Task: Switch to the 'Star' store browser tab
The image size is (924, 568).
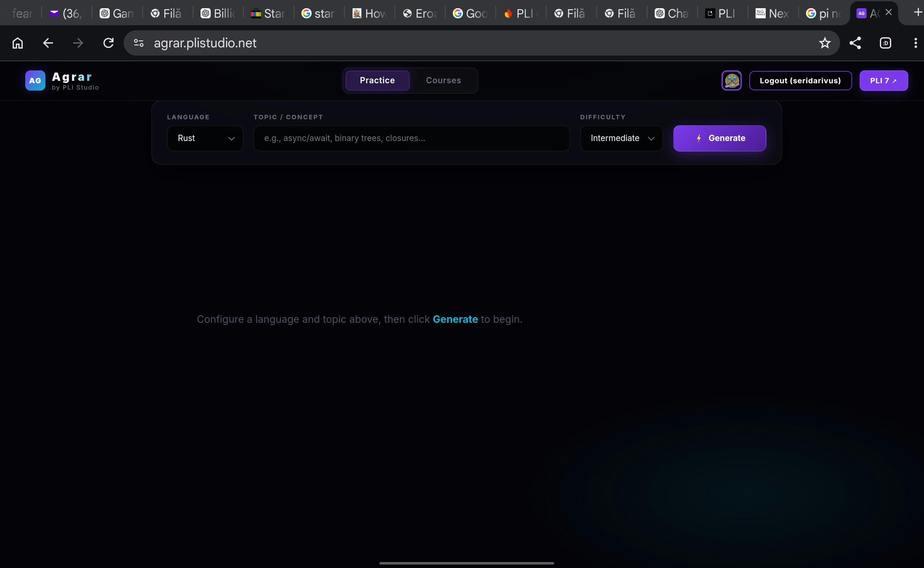Action: [x=269, y=14]
